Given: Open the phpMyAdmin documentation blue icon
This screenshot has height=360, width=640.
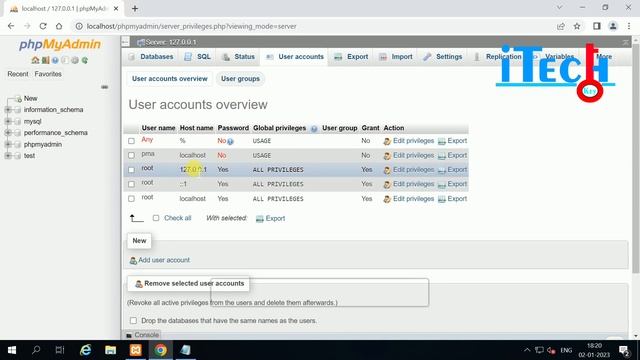Looking at the screenshot, I should click(x=55, y=60).
